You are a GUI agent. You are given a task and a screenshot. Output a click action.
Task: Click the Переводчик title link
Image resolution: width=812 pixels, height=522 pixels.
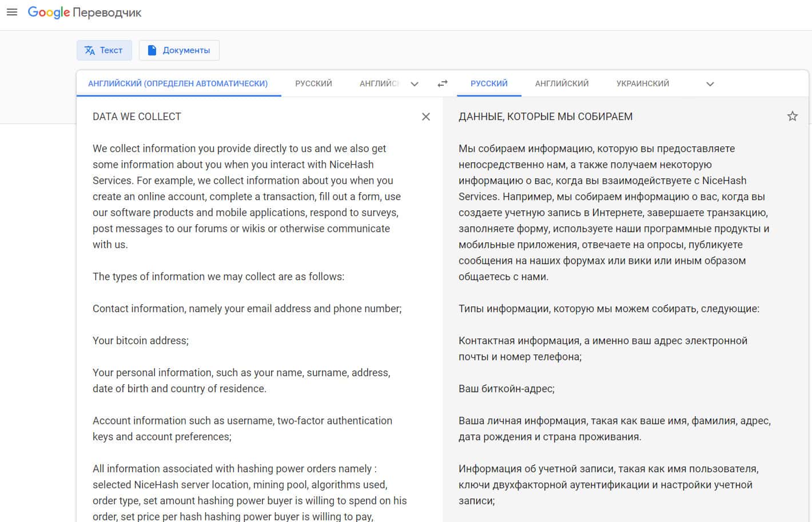point(107,13)
